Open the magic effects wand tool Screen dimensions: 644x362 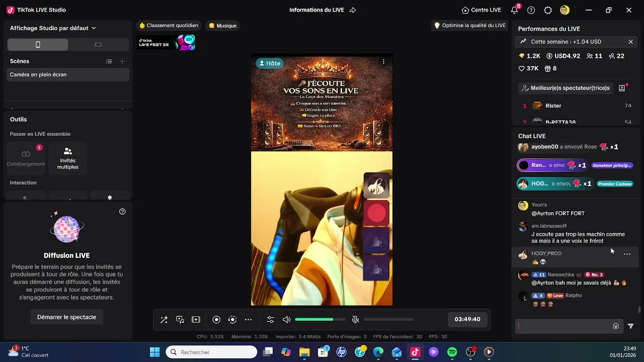164,320
